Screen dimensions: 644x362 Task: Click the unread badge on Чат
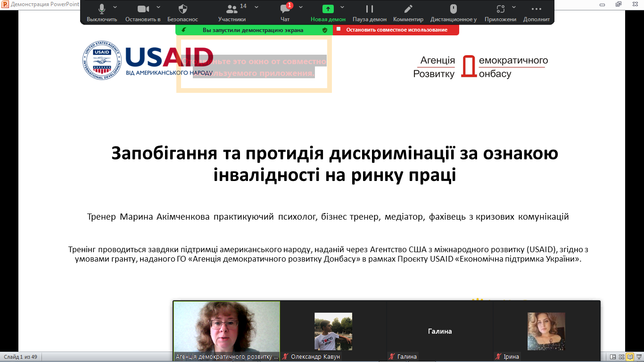pyautogui.click(x=289, y=6)
